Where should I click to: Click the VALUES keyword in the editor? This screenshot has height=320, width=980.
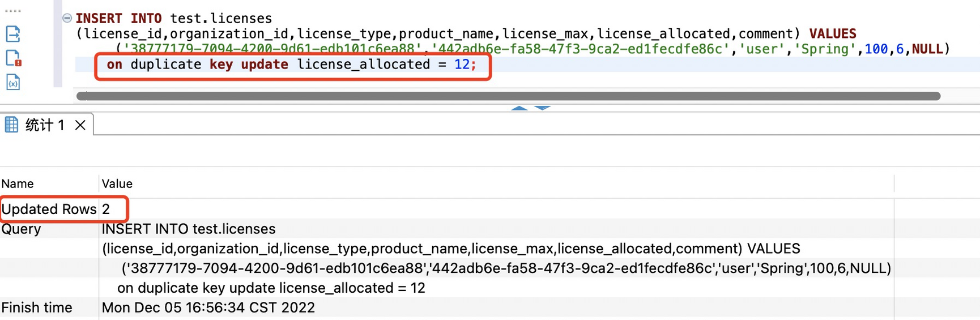832,34
